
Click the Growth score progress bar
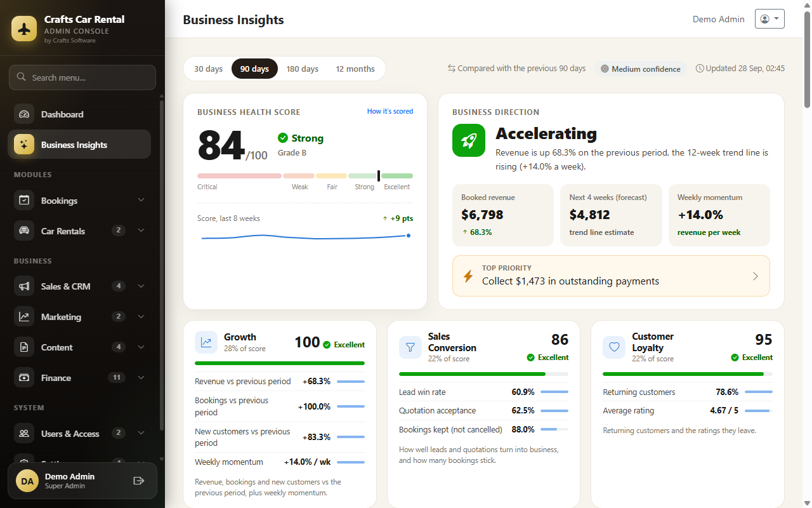[x=280, y=363]
